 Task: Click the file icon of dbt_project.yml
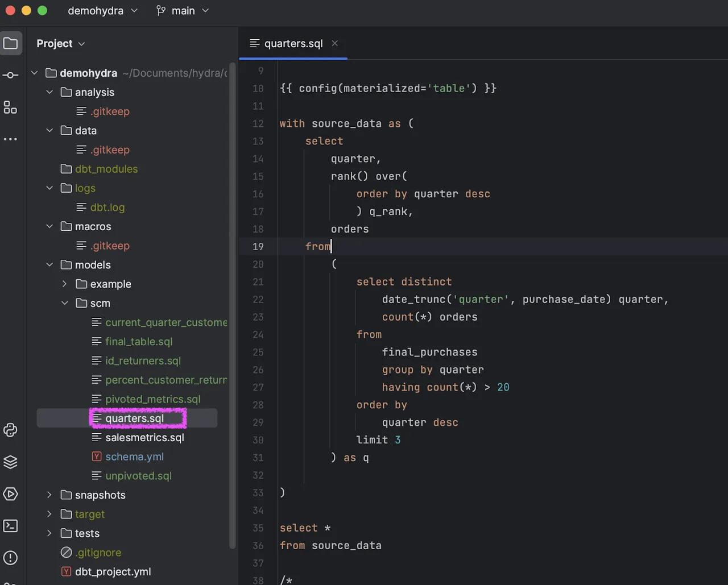(67, 571)
